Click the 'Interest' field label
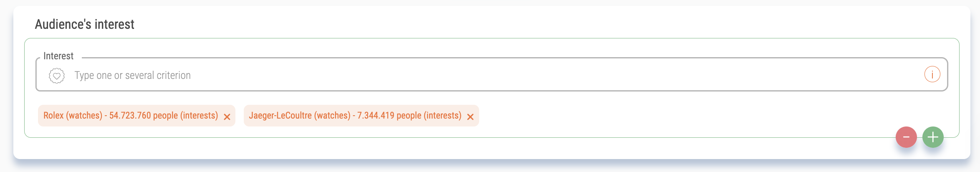This screenshot has width=980, height=172. coord(58,56)
